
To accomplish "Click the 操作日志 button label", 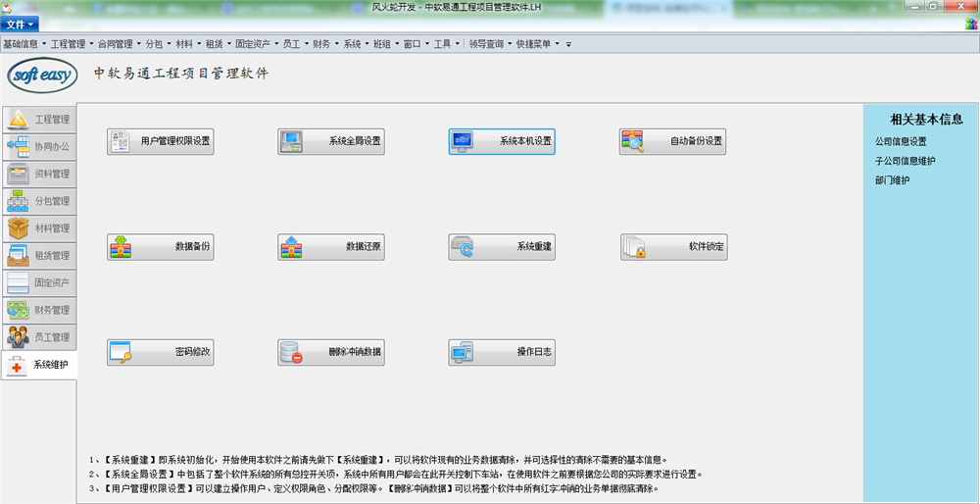I will coord(534,353).
